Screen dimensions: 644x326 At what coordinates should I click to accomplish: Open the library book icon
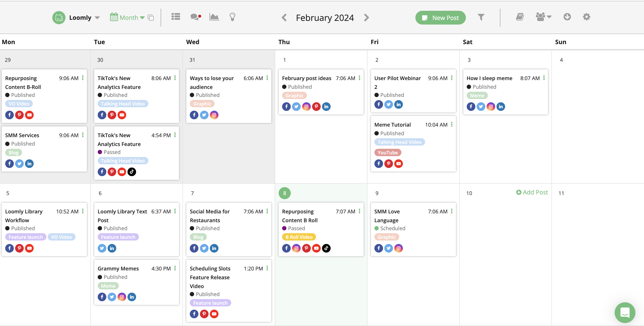tap(520, 17)
